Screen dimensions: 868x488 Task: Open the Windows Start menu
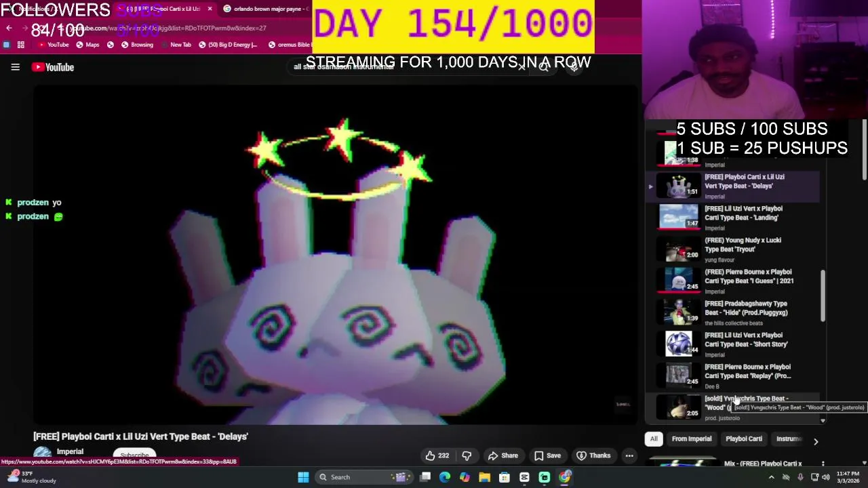coord(303,477)
